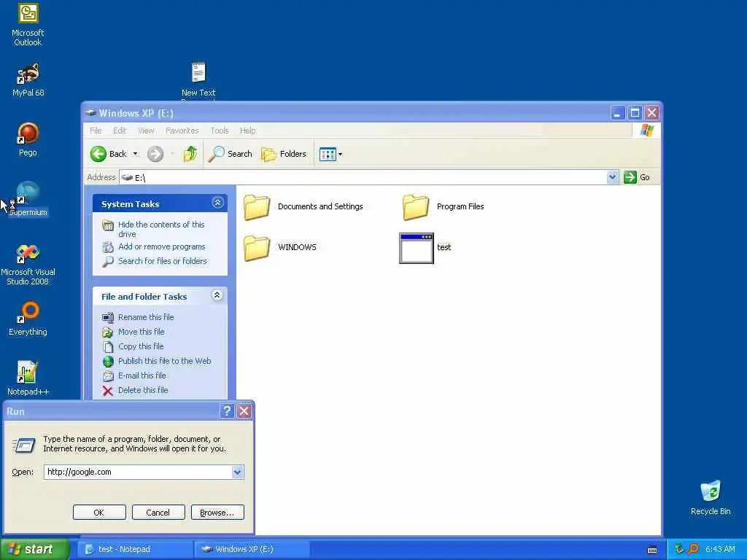Open Microsoft Visual Studio 2008 shortcut
The width and height of the screenshot is (747, 560).
tap(28, 264)
